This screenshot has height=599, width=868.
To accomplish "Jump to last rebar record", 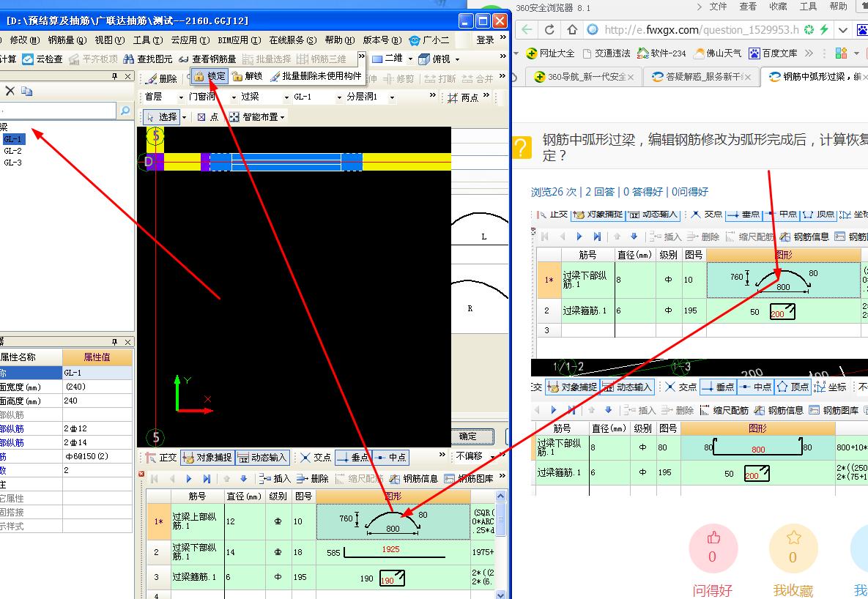I will coord(207,478).
